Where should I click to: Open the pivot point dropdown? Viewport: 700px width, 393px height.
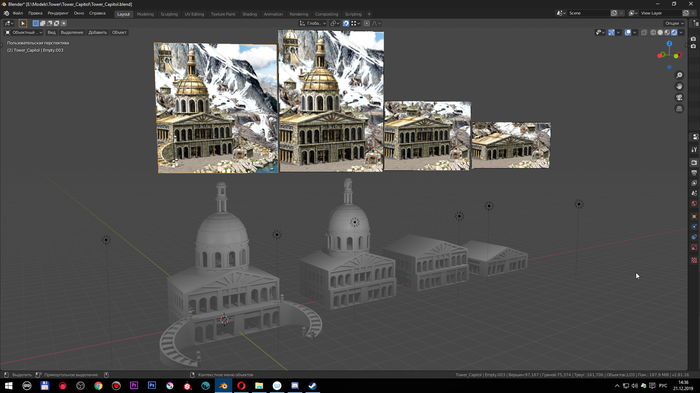click(335, 23)
